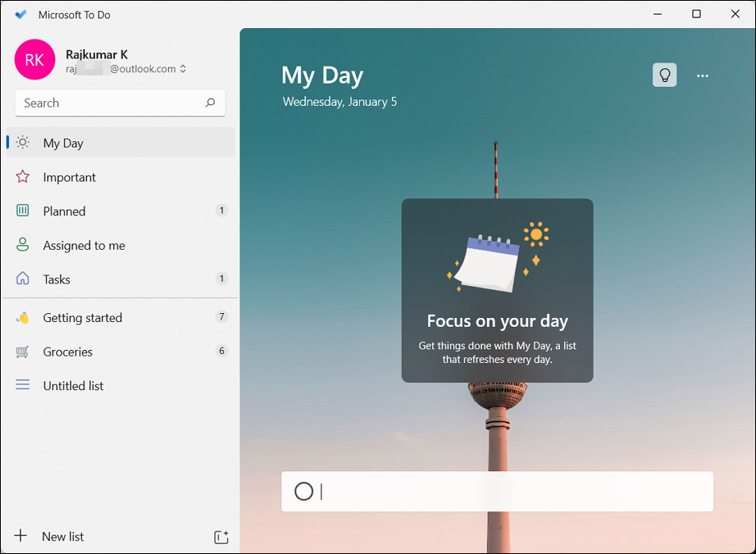
Task: Click the Important star icon
Action: coord(22,177)
